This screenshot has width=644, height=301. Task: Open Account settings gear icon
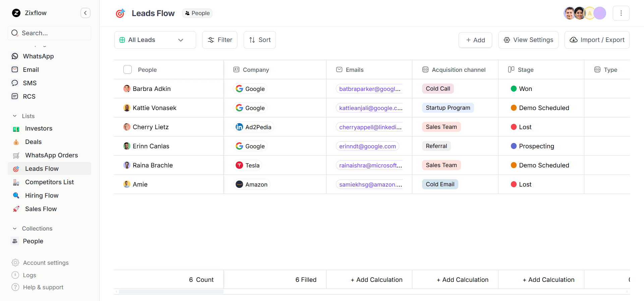click(15, 262)
